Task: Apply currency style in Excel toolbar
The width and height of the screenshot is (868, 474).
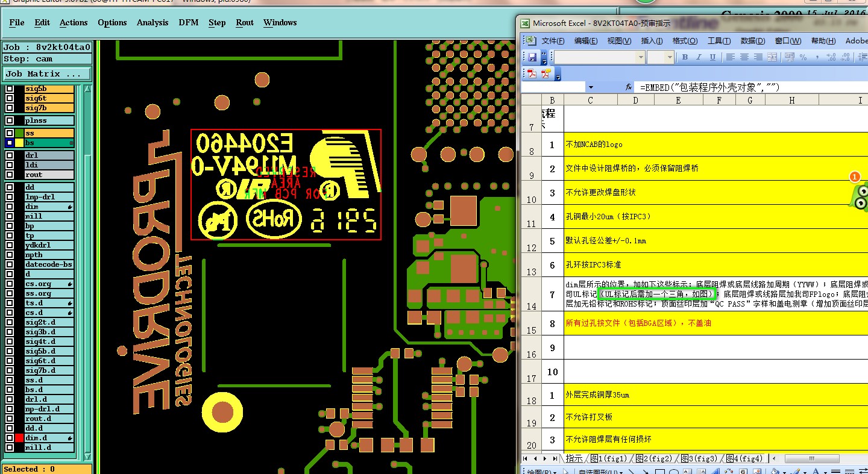Action: (x=789, y=57)
